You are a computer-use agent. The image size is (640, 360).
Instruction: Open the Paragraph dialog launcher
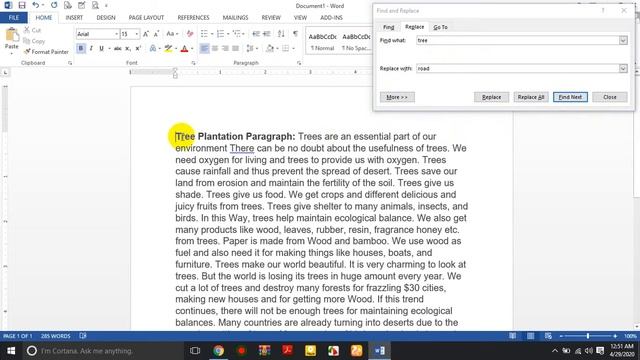pyautogui.click(x=299, y=63)
